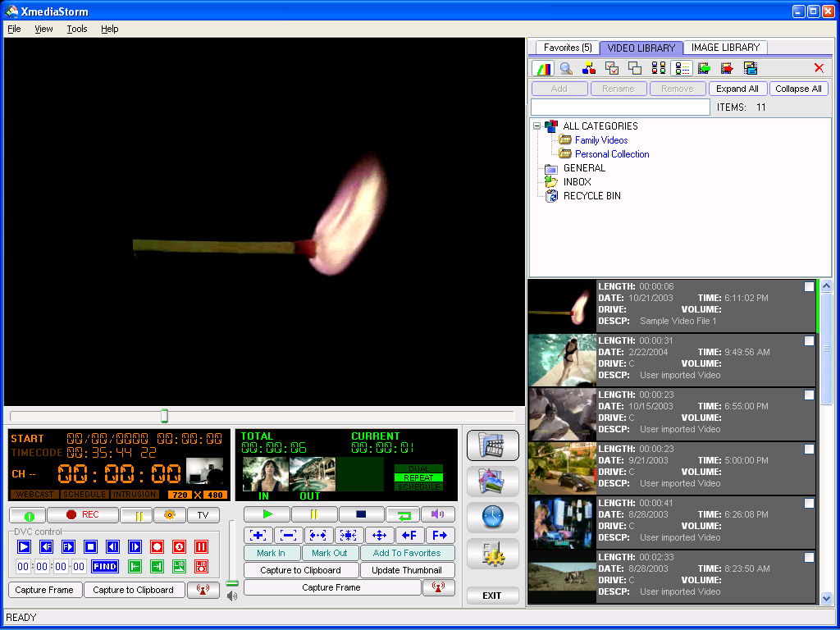The height and width of the screenshot is (630, 840).
Task: Click the color bars icon in library toolbar
Action: point(543,68)
